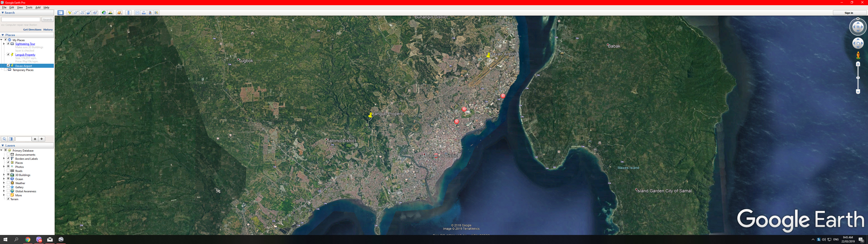The width and height of the screenshot is (868, 244).
Task: Show sunlight across the landscape icon
Action: click(x=110, y=13)
